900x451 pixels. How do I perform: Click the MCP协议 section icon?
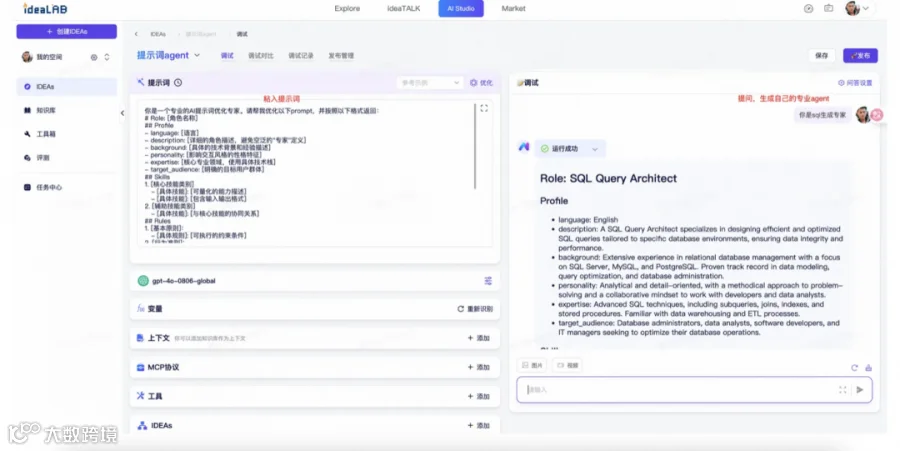(x=140, y=367)
